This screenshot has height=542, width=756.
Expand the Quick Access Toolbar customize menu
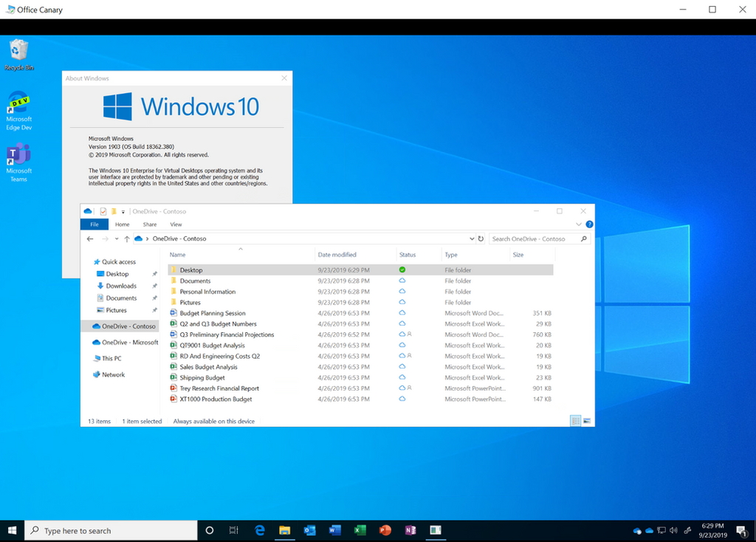[123, 212]
